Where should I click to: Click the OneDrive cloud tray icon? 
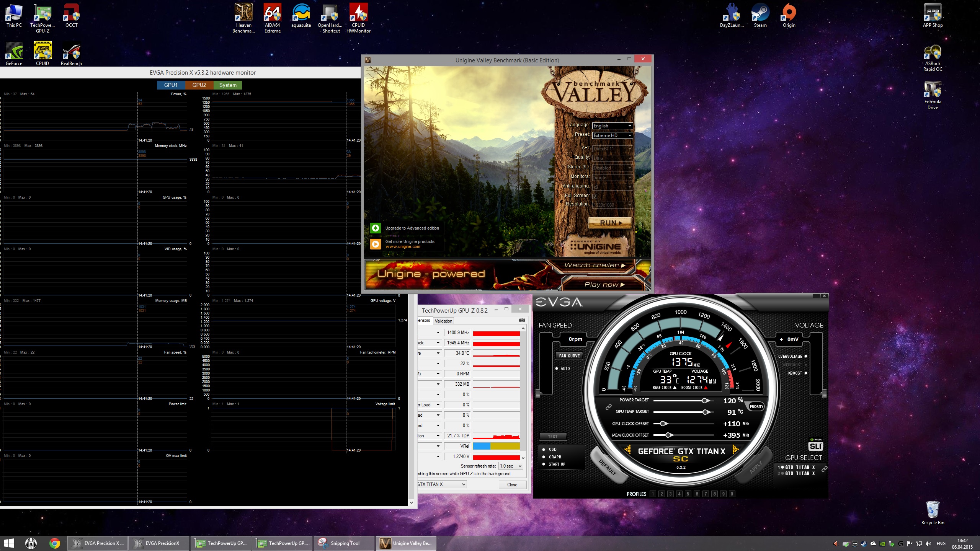click(873, 543)
